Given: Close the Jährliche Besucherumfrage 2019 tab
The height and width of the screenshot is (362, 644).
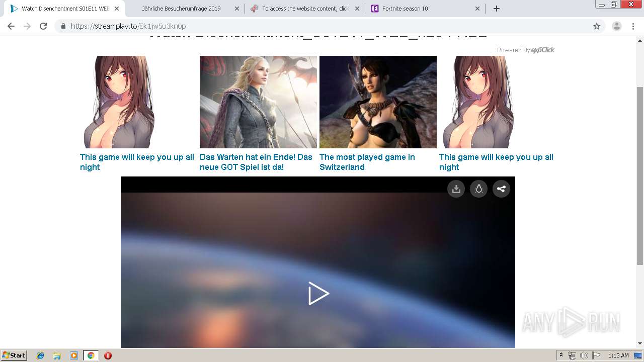Looking at the screenshot, I should point(237,9).
